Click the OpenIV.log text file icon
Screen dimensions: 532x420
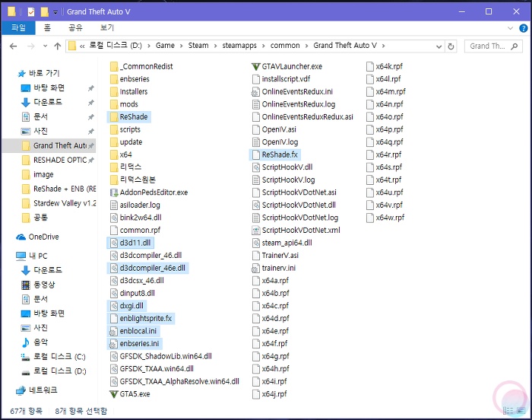click(x=256, y=142)
